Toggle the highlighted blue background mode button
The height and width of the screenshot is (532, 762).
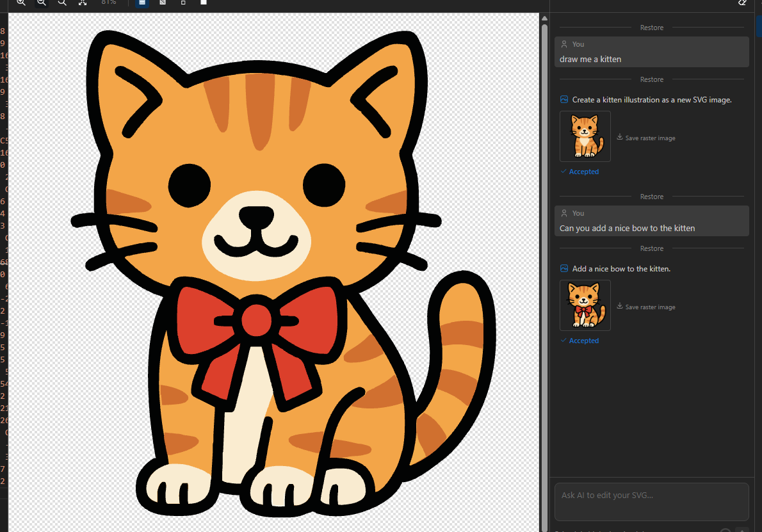[x=142, y=2]
